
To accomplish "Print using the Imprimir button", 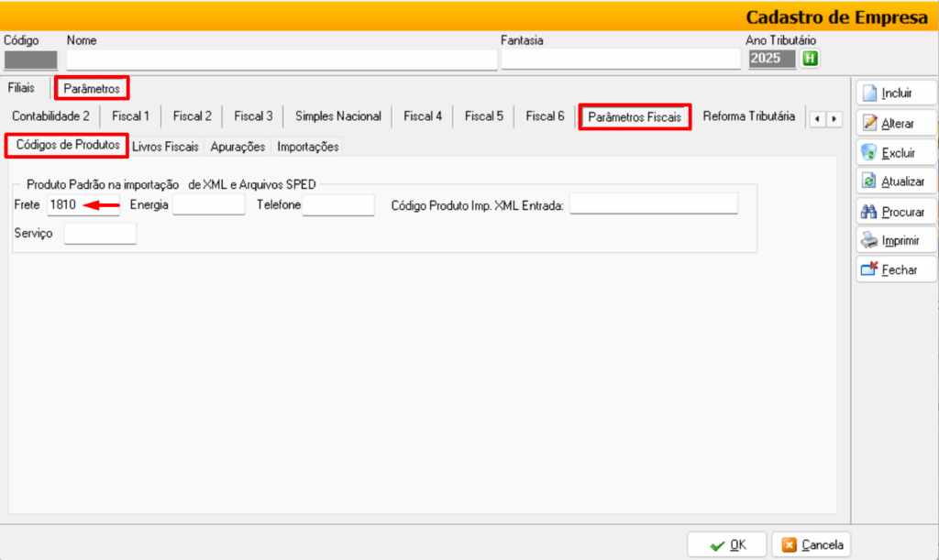I will pos(896,241).
